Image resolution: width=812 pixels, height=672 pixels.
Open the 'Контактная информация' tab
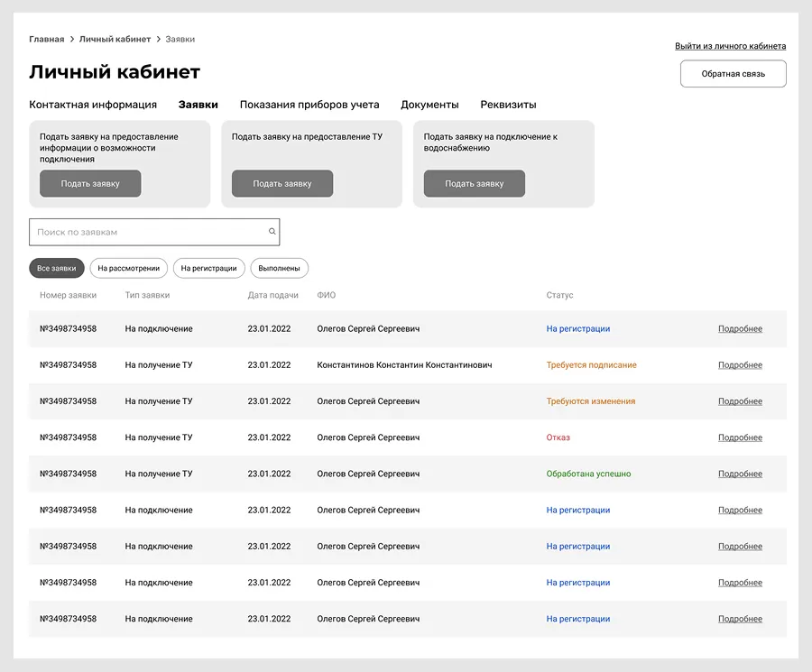click(93, 105)
